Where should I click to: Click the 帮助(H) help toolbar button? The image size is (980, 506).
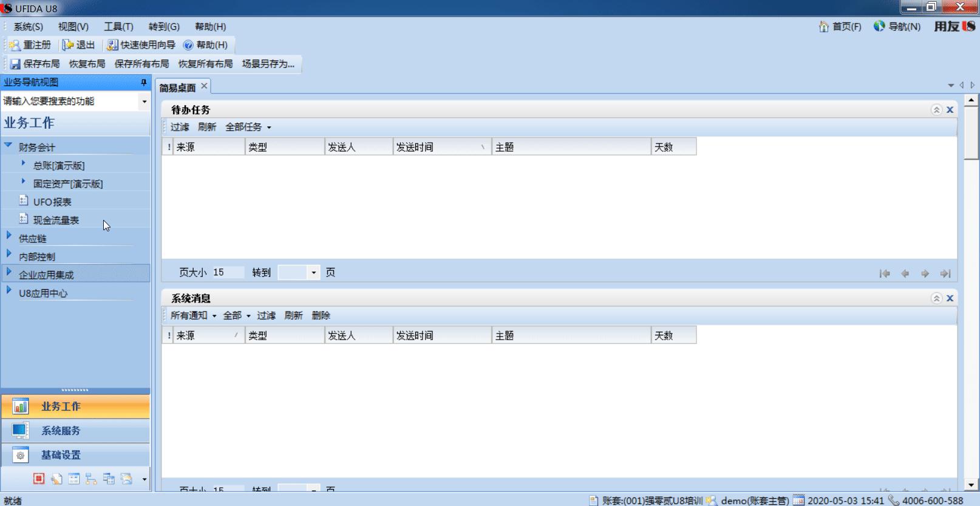pos(206,45)
